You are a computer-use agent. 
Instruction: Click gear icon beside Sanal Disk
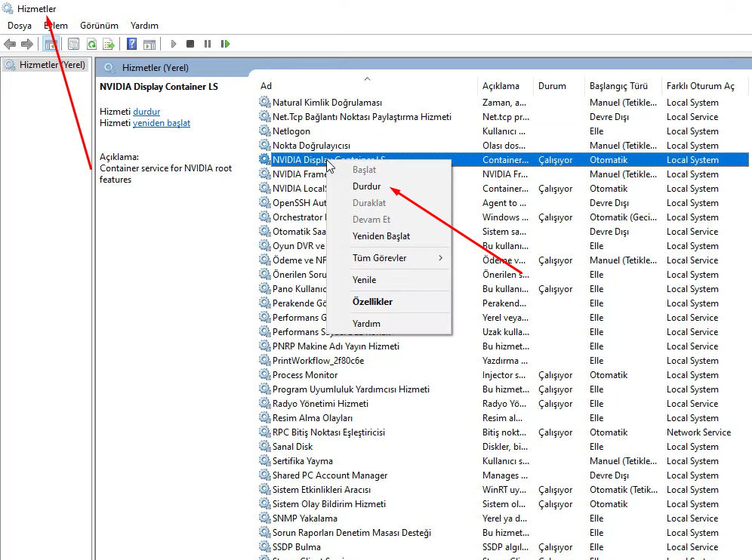265,446
